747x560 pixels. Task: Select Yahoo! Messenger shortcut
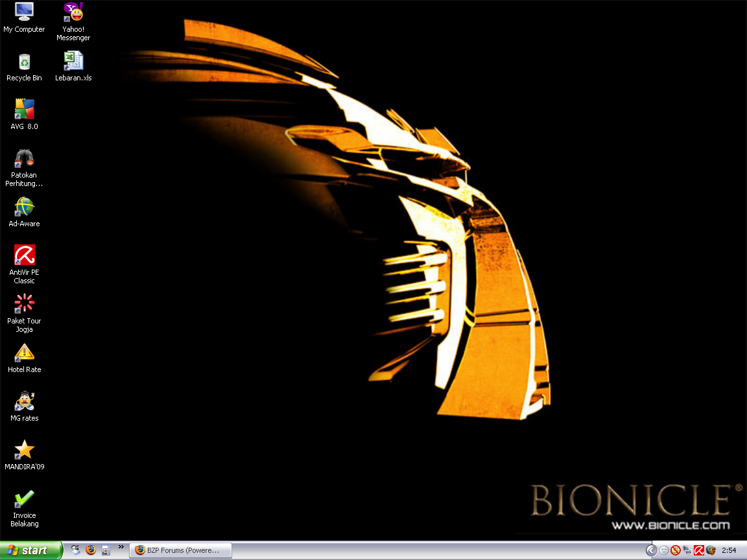73,22
